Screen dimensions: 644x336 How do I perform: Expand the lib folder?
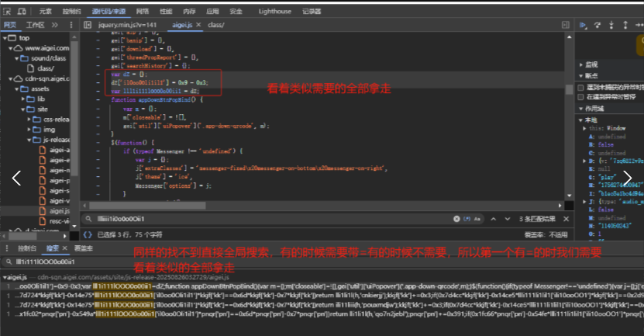pos(23,99)
